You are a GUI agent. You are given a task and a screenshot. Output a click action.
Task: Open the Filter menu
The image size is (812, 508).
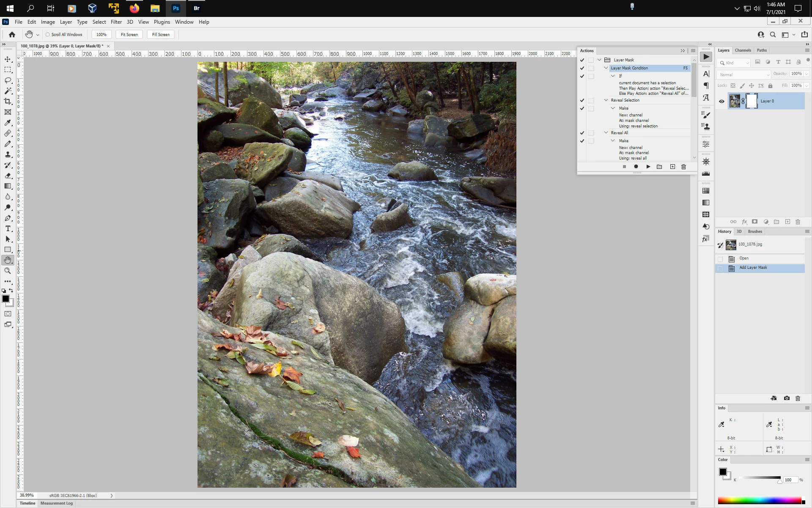[x=116, y=22]
